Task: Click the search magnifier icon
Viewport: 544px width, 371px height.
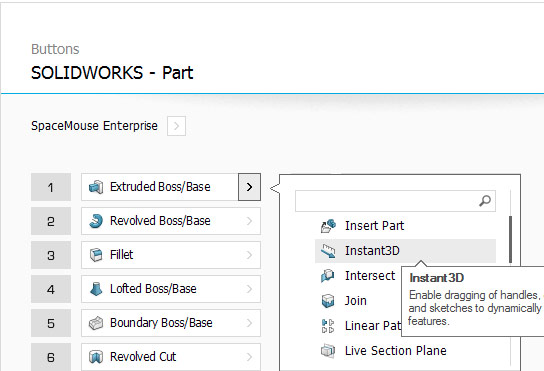Action: point(485,201)
